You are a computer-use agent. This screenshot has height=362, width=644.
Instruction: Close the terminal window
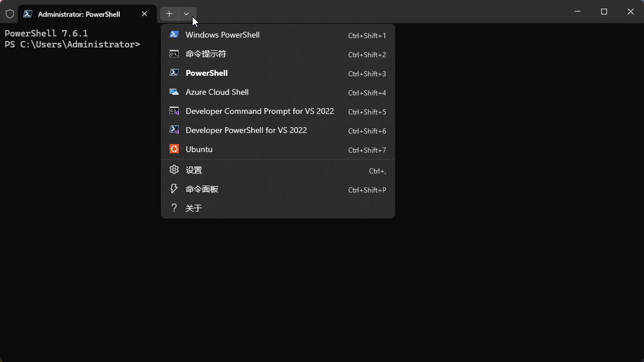[x=631, y=12]
